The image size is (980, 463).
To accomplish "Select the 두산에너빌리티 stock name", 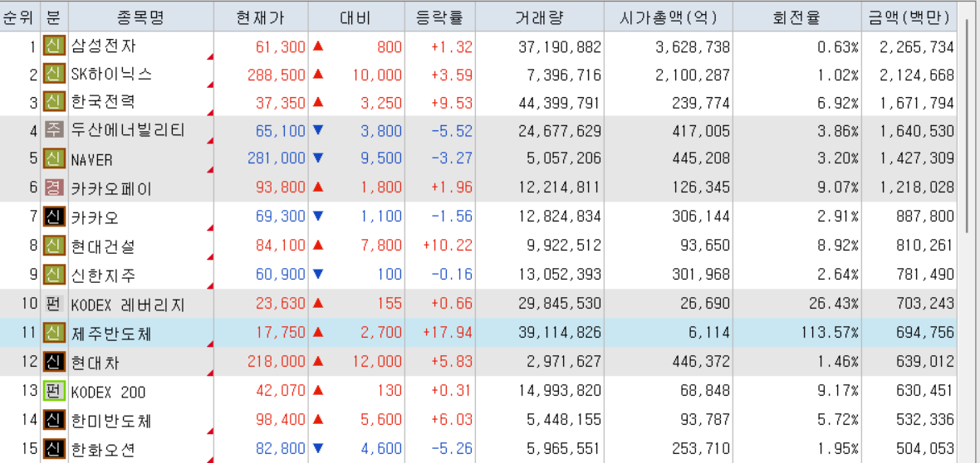I will (x=128, y=131).
